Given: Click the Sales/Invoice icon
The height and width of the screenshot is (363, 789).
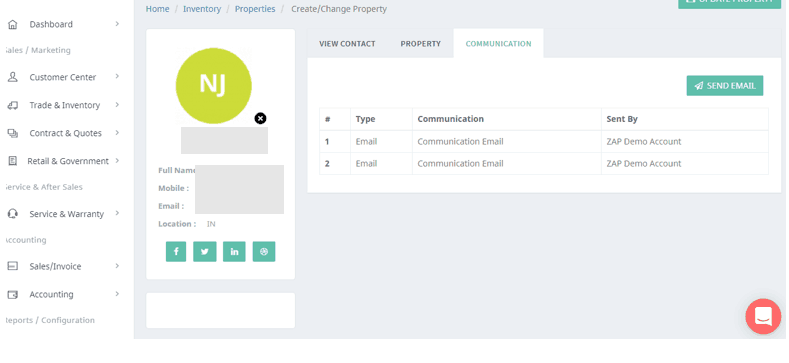Looking at the screenshot, I should coord(13,266).
